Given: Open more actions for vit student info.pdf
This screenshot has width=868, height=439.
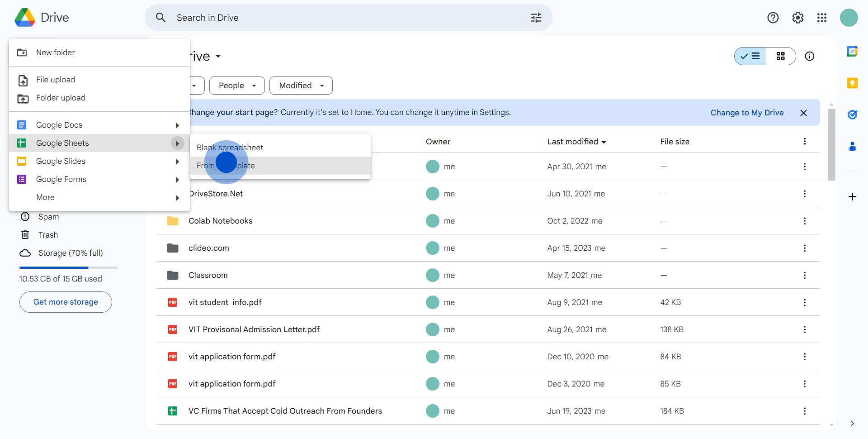Looking at the screenshot, I should pos(805,302).
